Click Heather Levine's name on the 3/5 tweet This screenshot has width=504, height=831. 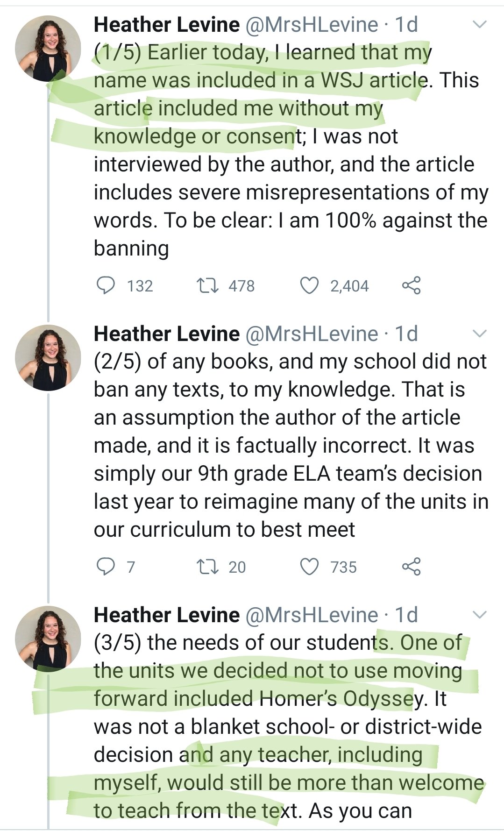click(x=167, y=615)
